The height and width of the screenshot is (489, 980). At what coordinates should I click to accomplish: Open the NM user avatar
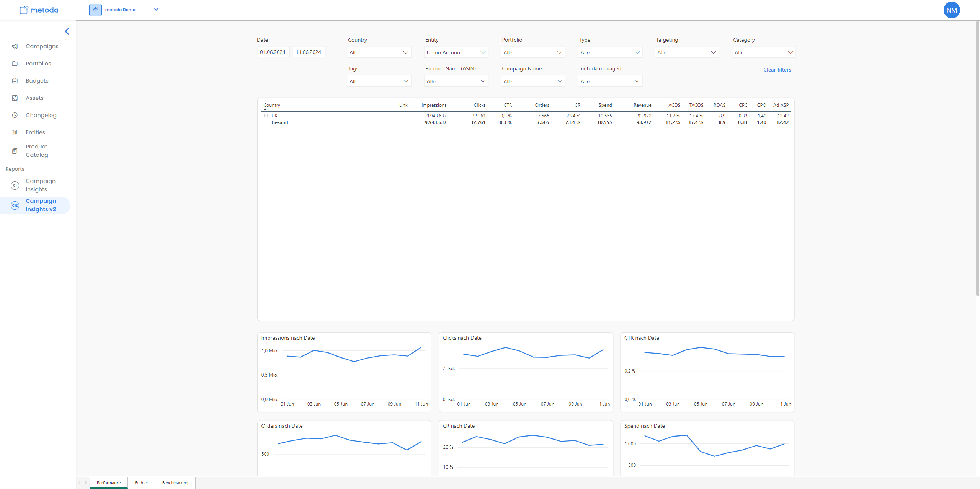point(951,10)
